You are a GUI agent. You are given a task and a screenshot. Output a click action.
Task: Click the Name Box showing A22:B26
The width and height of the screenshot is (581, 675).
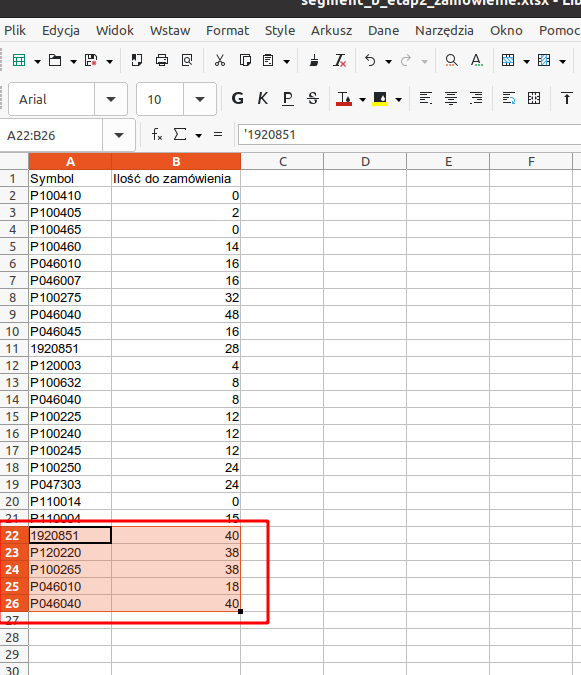point(51,135)
